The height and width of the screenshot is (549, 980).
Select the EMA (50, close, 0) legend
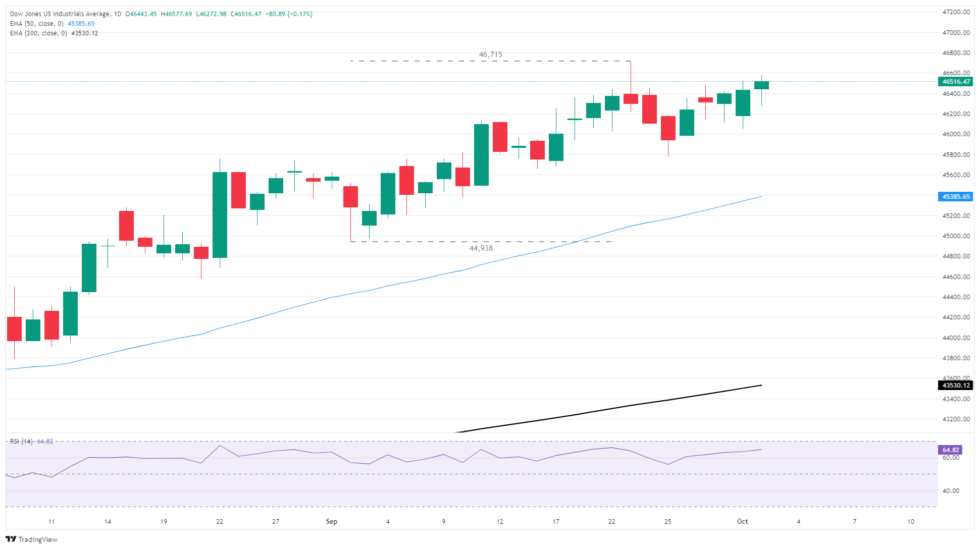(x=37, y=24)
